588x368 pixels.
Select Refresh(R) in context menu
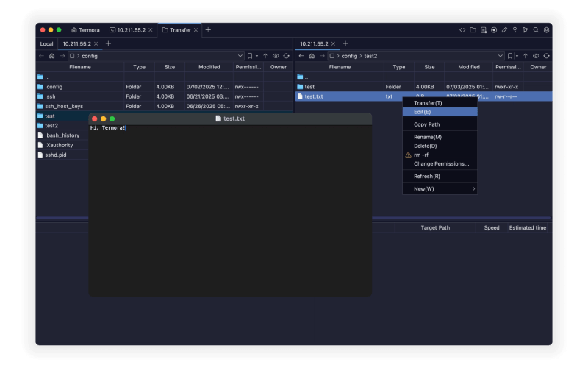coord(440,176)
